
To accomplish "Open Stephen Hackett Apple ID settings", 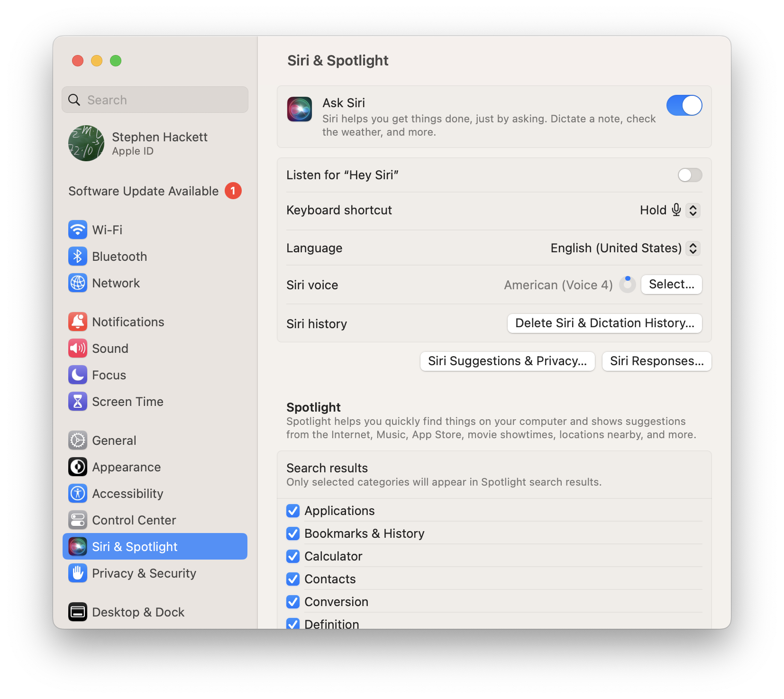I will tap(155, 143).
